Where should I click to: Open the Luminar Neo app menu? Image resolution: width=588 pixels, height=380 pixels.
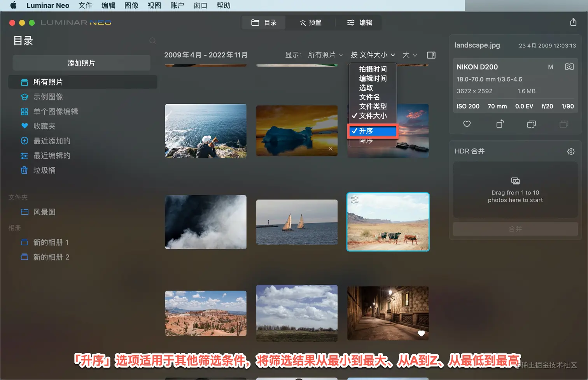tap(48, 5)
